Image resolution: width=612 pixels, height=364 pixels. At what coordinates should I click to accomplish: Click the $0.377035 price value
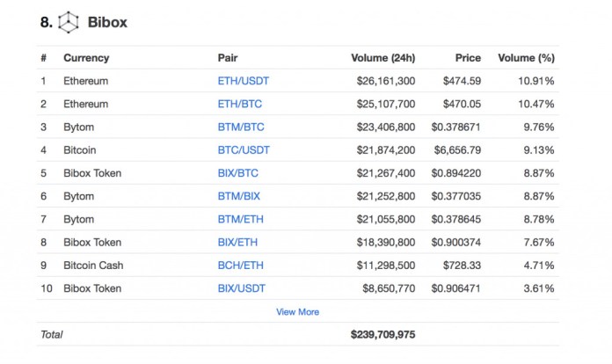pos(455,196)
